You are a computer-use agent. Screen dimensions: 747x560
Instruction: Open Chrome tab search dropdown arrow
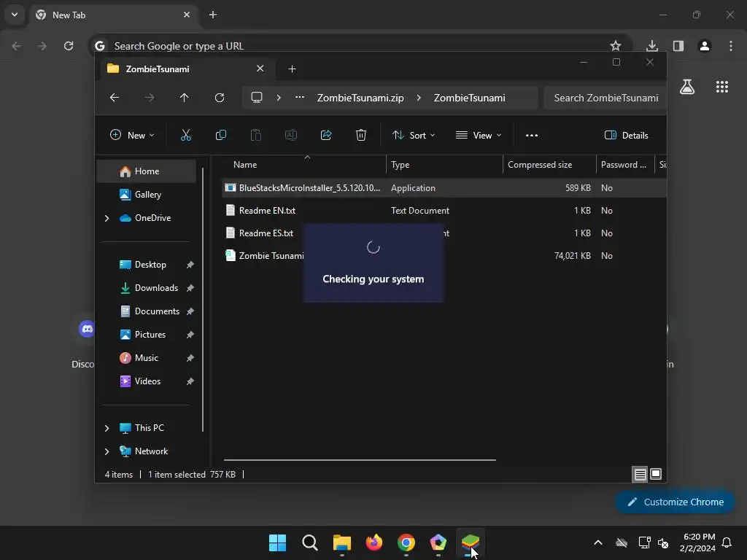(x=15, y=15)
